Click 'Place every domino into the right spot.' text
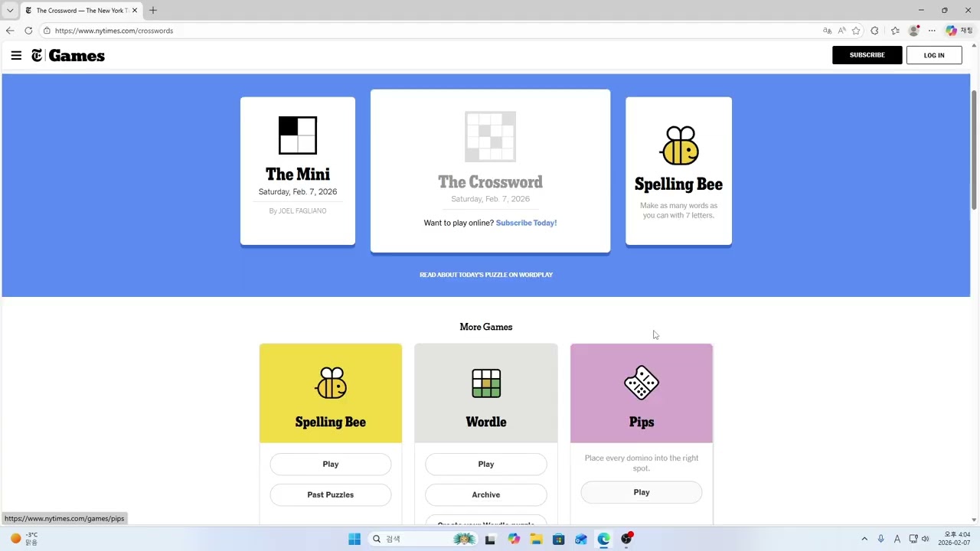 642,463
